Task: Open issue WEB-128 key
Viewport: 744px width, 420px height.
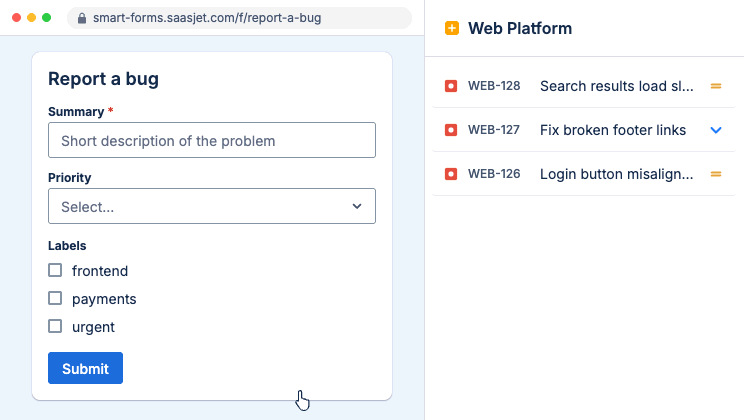Action: tap(494, 86)
